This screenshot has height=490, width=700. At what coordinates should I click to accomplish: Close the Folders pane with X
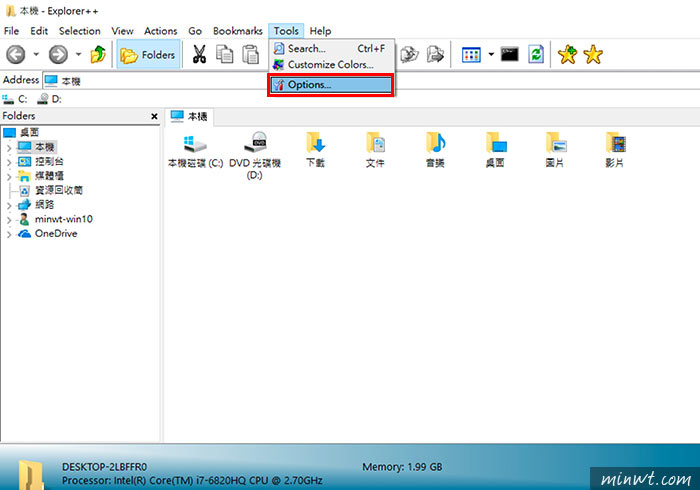(154, 116)
